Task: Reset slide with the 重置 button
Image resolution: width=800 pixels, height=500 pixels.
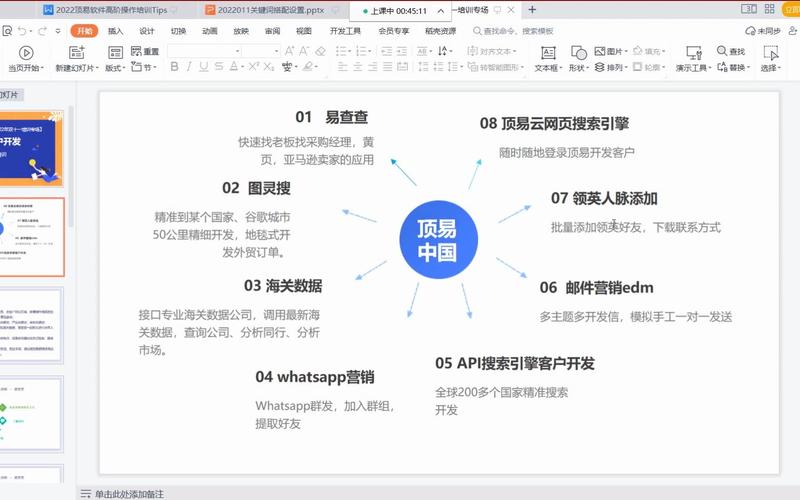Action: [145, 51]
